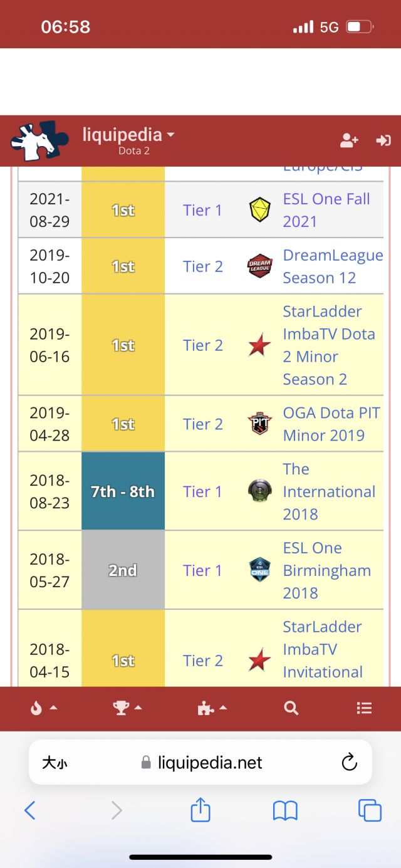Image resolution: width=401 pixels, height=868 pixels.
Task: Expand the trophy tournaments menu
Action: tap(127, 708)
